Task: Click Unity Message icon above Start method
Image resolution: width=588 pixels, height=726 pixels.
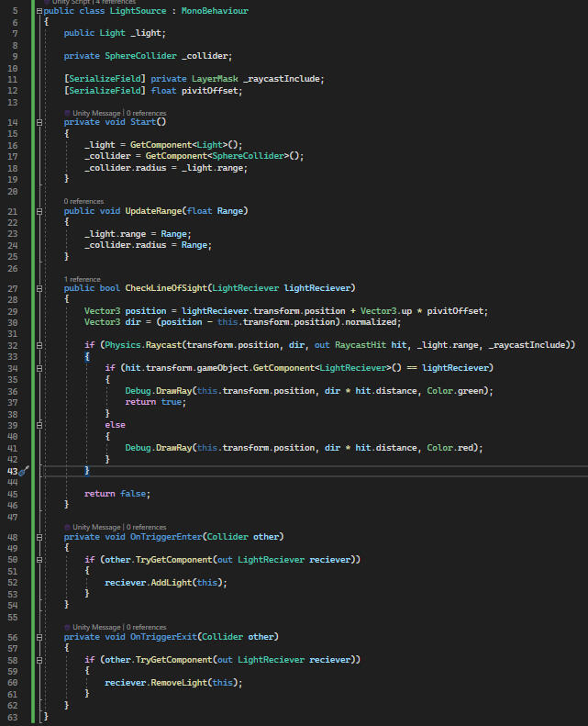Action: (x=67, y=112)
